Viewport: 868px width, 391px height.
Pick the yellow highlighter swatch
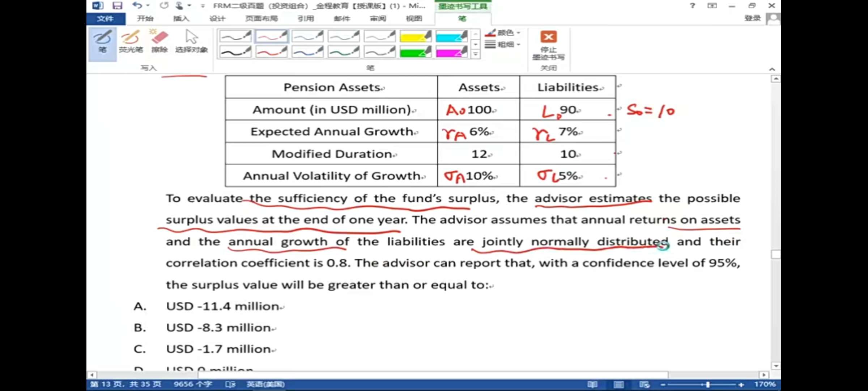[416, 37]
